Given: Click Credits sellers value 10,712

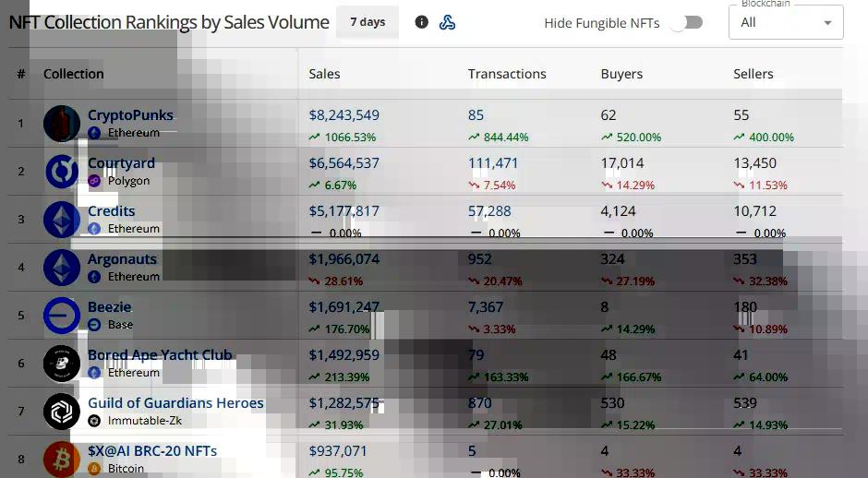Looking at the screenshot, I should 755,210.
